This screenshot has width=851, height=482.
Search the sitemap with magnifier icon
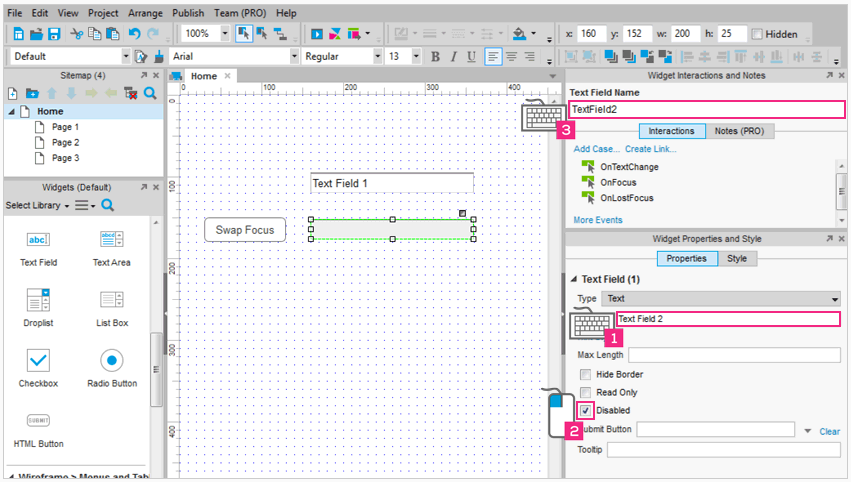tap(150, 93)
